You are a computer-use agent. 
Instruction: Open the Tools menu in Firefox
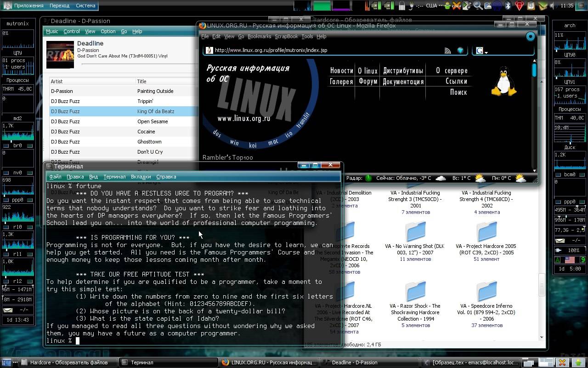[307, 36]
